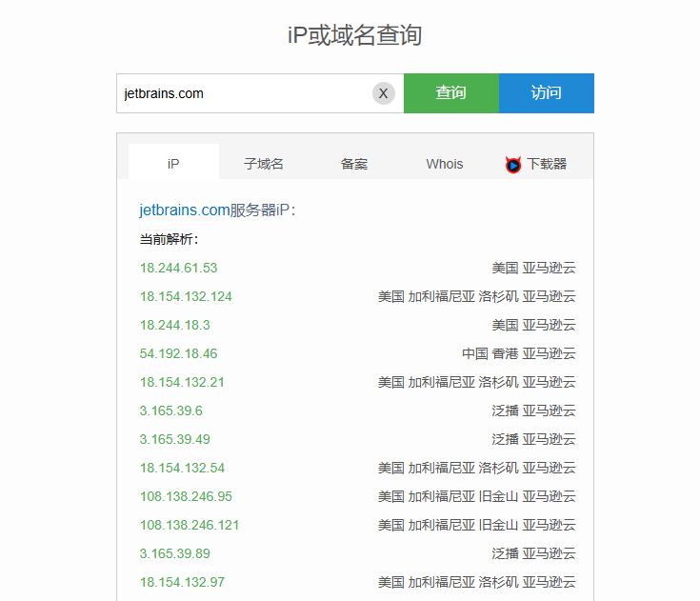Click the blue 访问 button
Image resolution: width=700 pixels, height=601 pixels.
547,93
